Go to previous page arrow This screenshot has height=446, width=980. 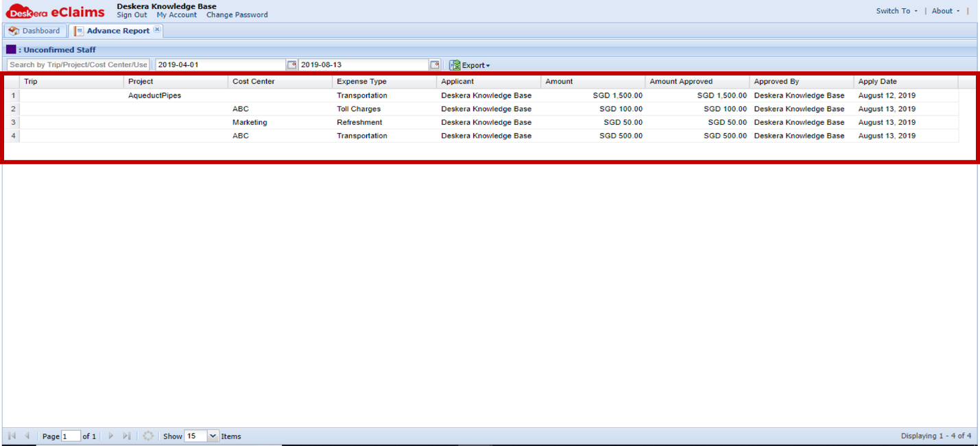[x=27, y=436]
